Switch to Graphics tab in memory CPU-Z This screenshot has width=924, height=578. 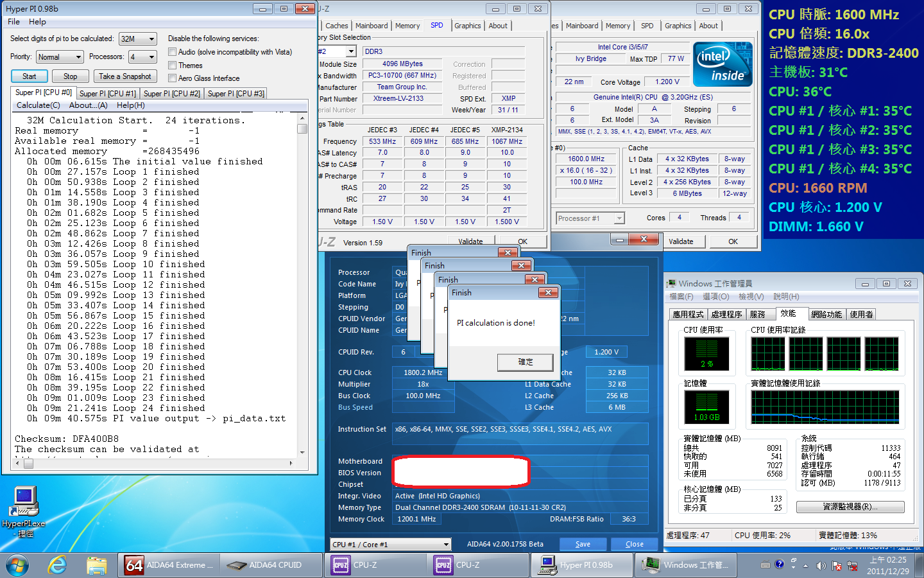tap(467, 26)
